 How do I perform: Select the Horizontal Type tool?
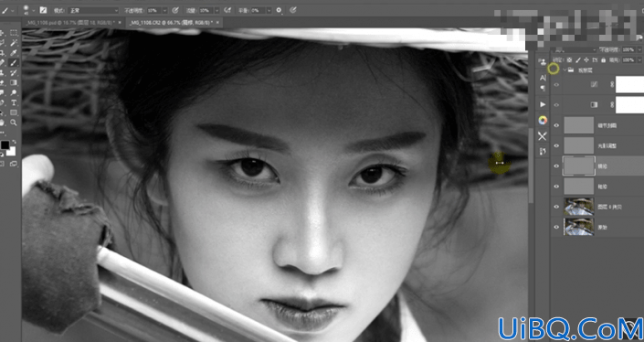[x=14, y=102]
